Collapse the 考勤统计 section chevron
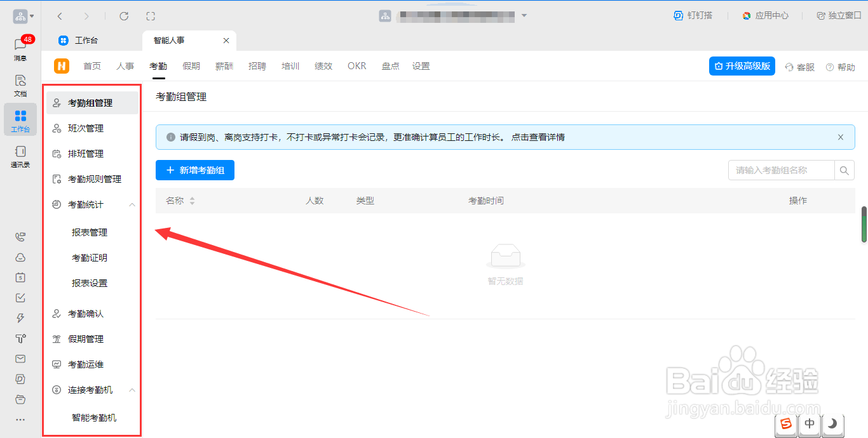 [x=132, y=204]
